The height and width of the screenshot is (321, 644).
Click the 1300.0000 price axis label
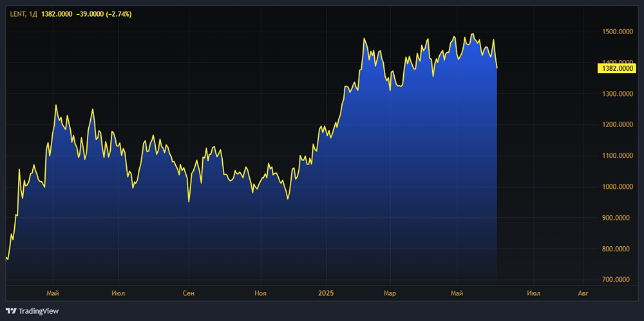click(x=617, y=94)
